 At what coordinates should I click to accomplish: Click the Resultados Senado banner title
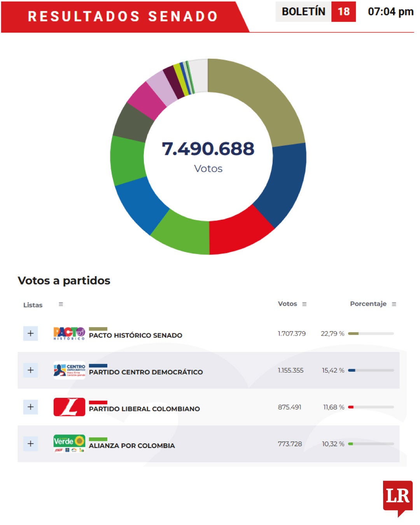122,16
